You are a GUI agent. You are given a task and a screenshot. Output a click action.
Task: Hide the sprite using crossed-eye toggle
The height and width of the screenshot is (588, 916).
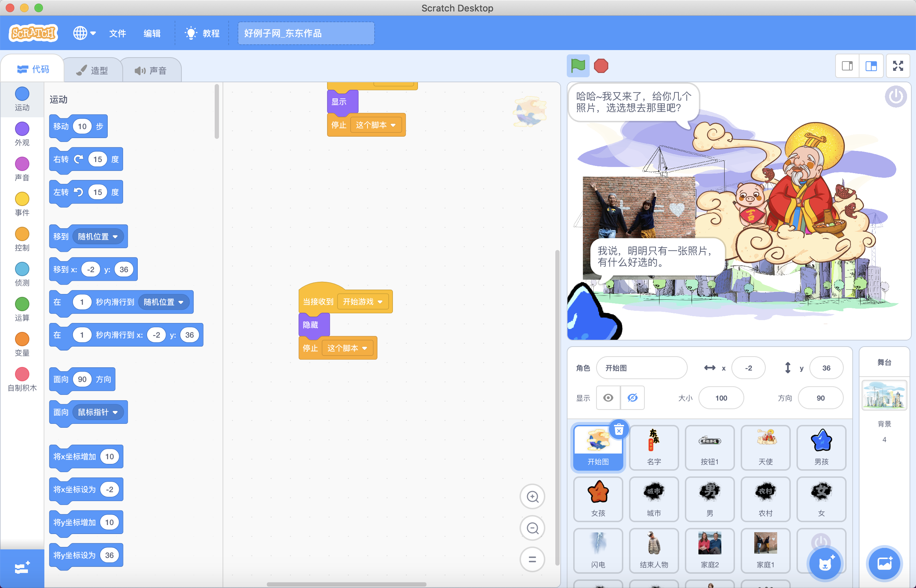tap(633, 398)
